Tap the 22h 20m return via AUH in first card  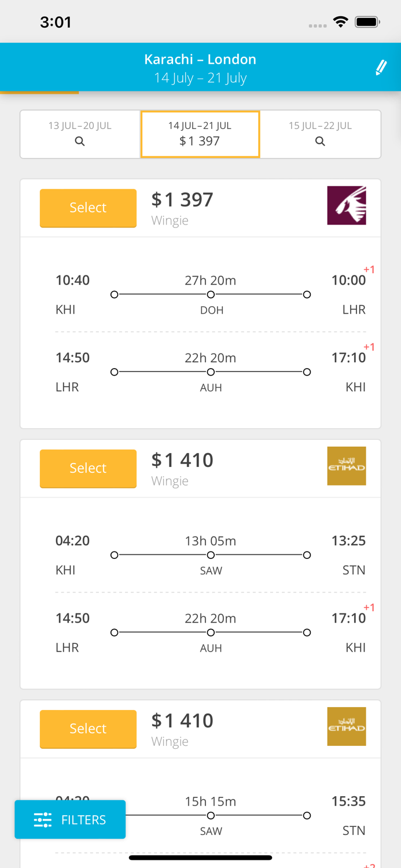(x=210, y=372)
